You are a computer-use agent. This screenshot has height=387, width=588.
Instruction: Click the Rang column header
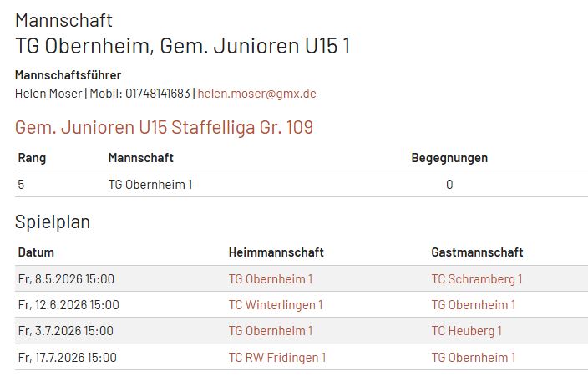coord(32,158)
